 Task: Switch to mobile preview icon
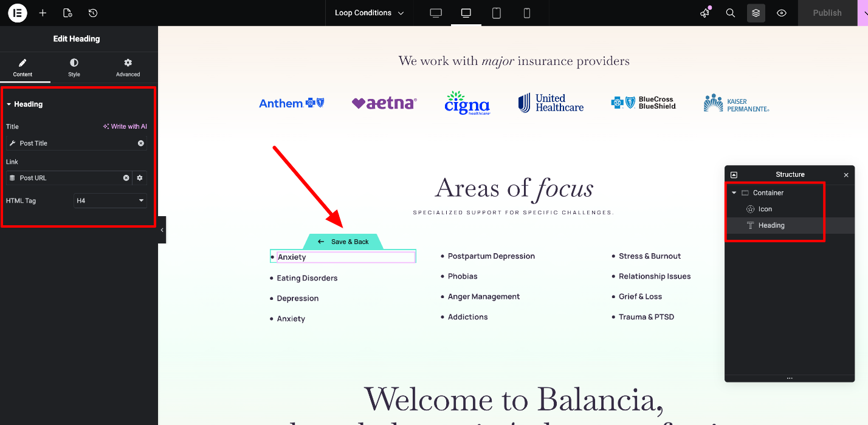[527, 13]
